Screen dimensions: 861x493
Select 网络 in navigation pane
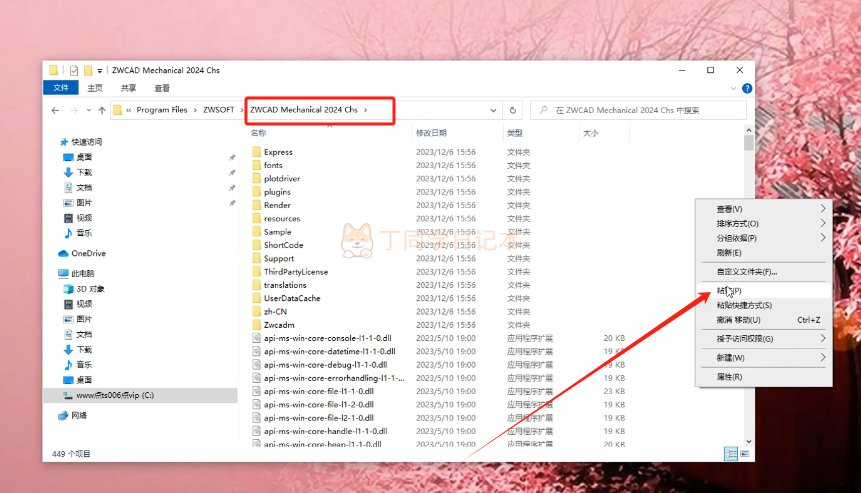(x=72, y=416)
